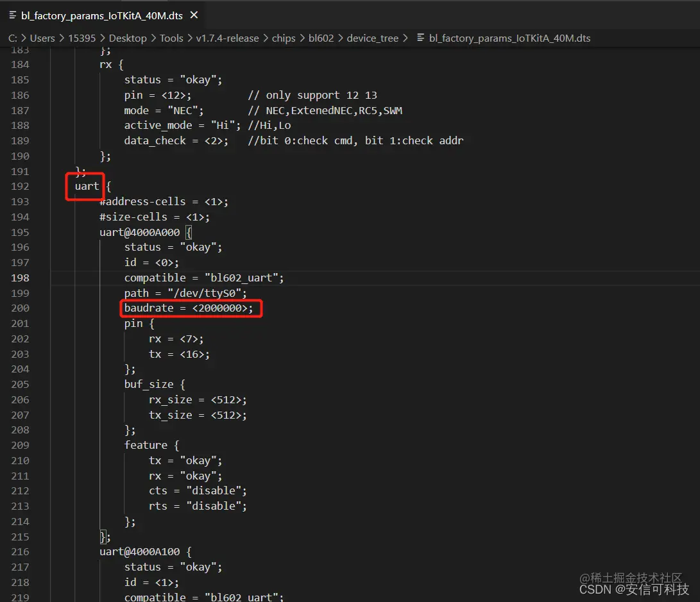Screen dimensions: 700x602
Task: Click 'tx = <16>;' on line 203
Action: tap(179, 354)
